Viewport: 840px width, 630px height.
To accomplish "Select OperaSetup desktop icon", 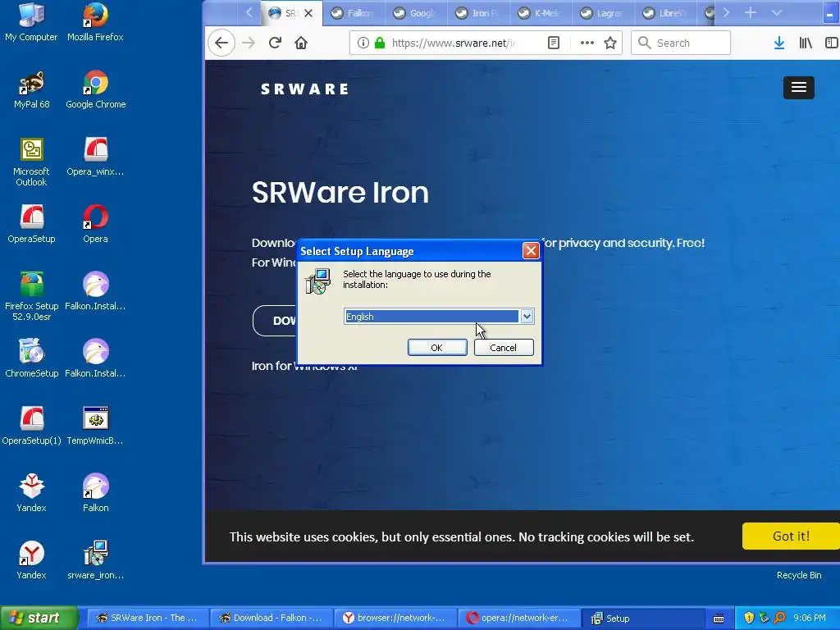I will tap(31, 223).
